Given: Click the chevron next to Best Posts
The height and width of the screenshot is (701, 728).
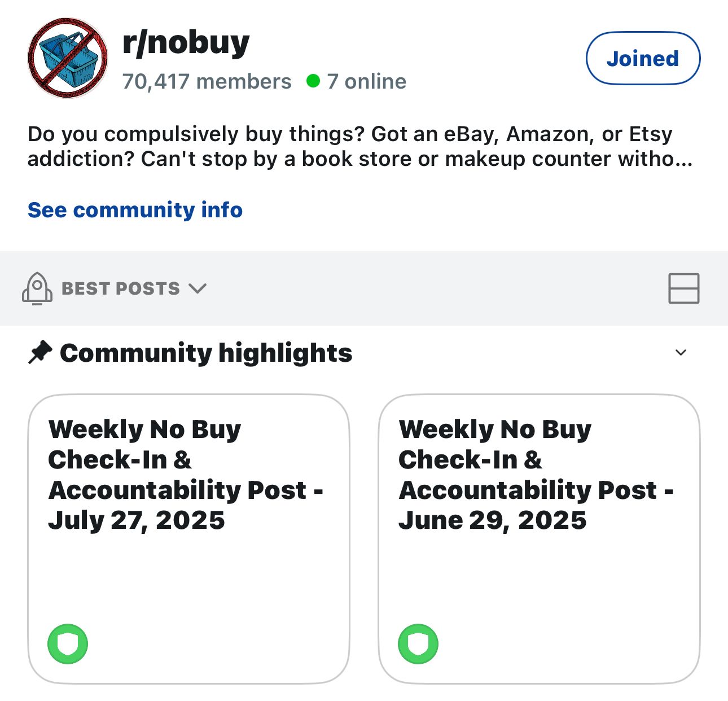Looking at the screenshot, I should click(x=198, y=288).
